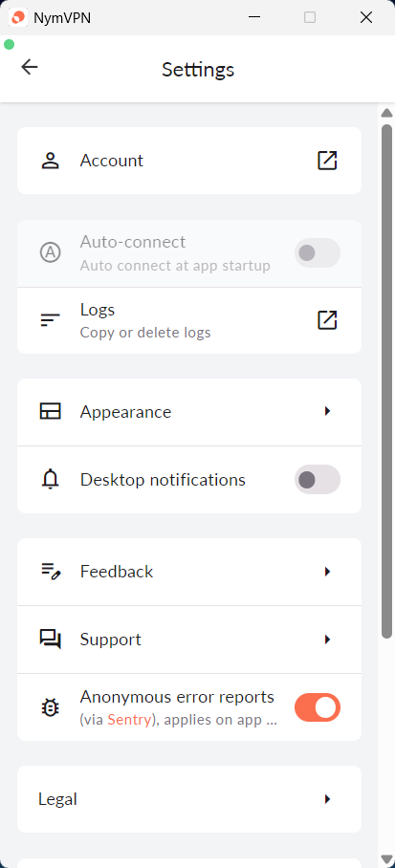Click the Logs lines icon
The image size is (395, 868).
pos(51,320)
